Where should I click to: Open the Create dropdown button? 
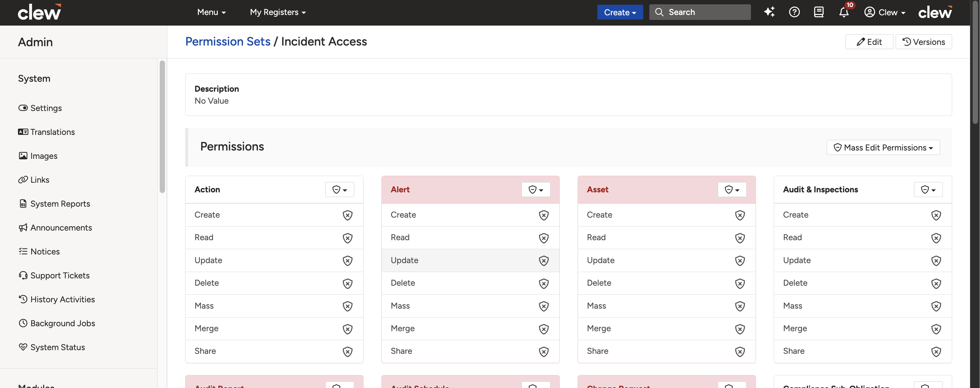620,12
